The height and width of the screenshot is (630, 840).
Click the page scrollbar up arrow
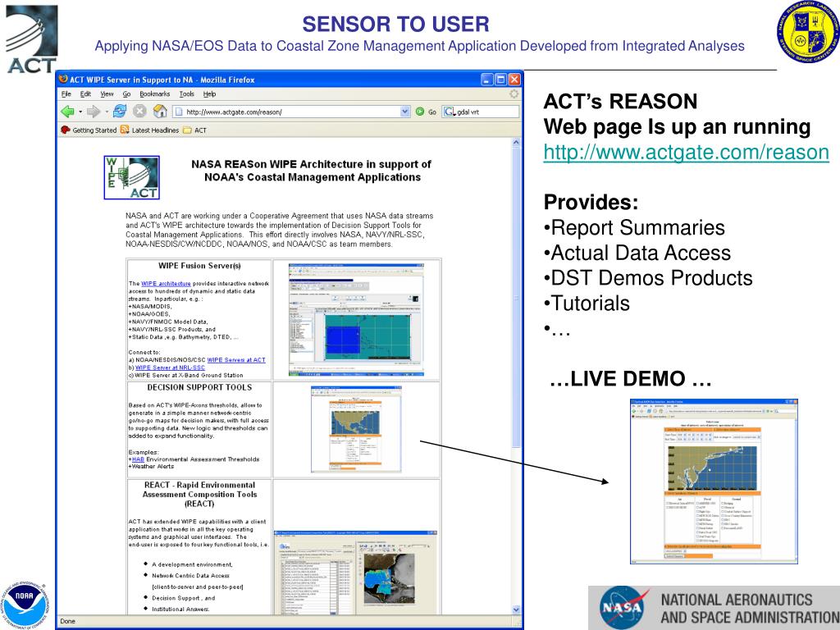click(x=516, y=143)
